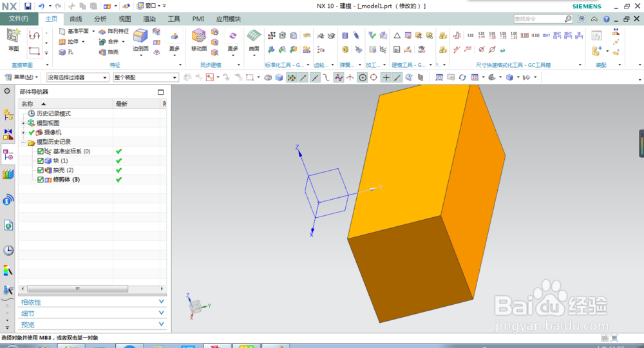
Task: Switch to the 分析 ribbon tab
Action: 100,19
